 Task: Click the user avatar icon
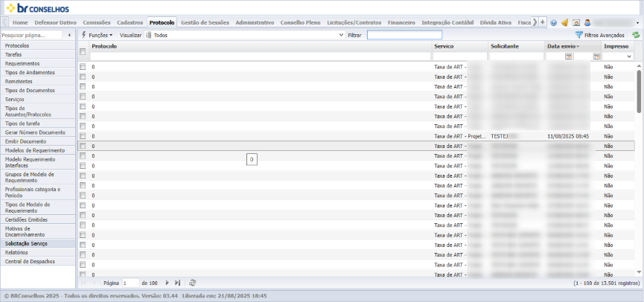(x=587, y=23)
